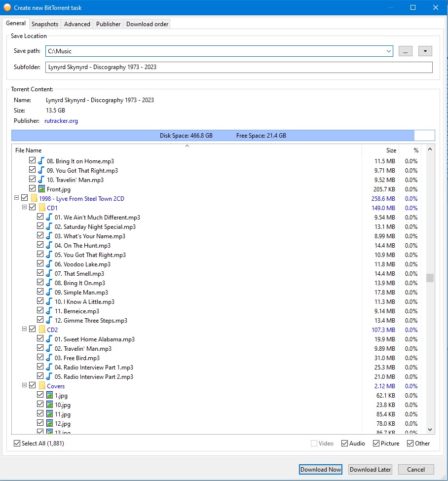Click the music icon of Free Bird.mp3

coord(49,357)
